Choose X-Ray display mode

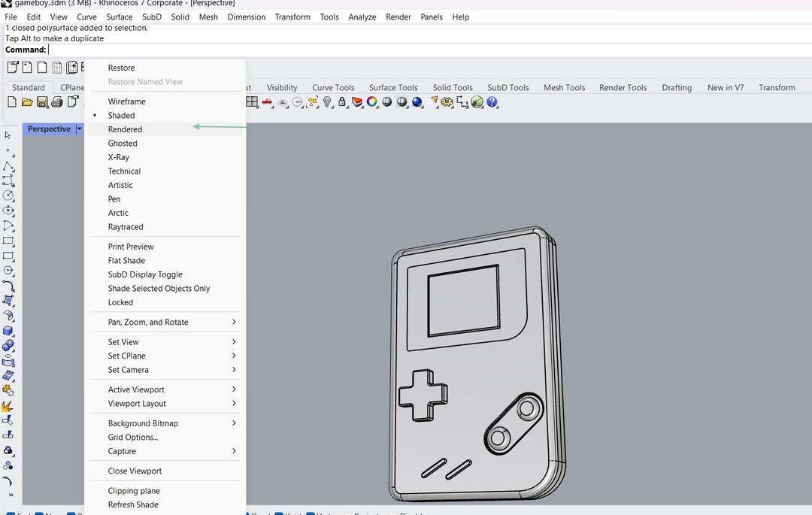(x=119, y=157)
